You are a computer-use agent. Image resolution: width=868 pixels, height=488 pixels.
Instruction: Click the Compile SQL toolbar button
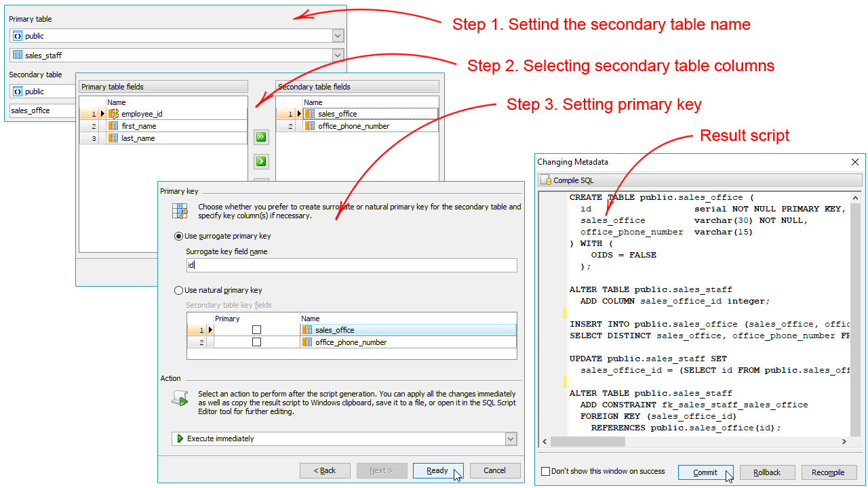coord(567,180)
